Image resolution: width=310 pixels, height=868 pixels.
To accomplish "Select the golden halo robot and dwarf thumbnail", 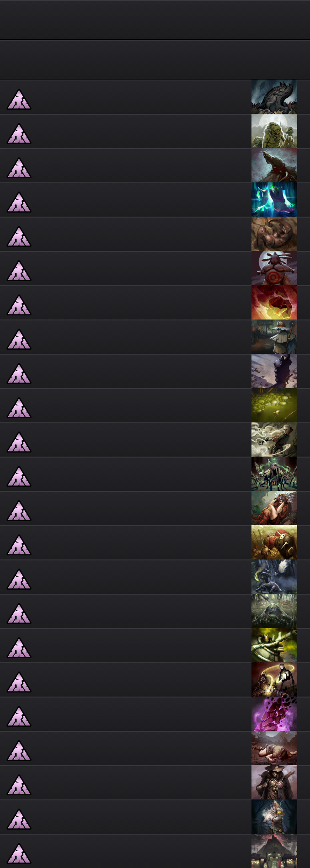I will pos(274,680).
